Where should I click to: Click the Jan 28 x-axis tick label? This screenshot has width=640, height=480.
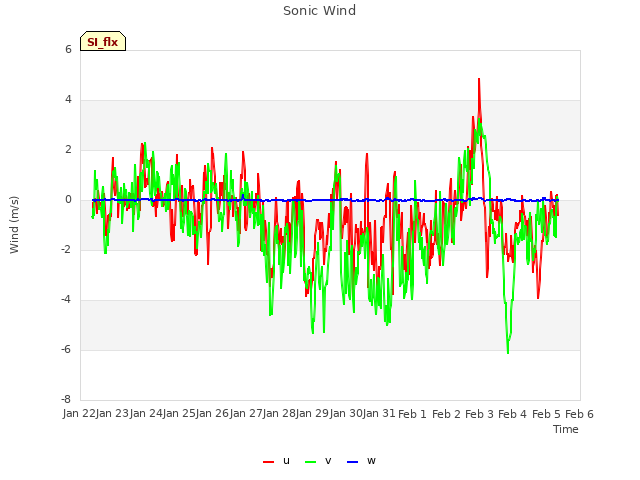(279, 413)
